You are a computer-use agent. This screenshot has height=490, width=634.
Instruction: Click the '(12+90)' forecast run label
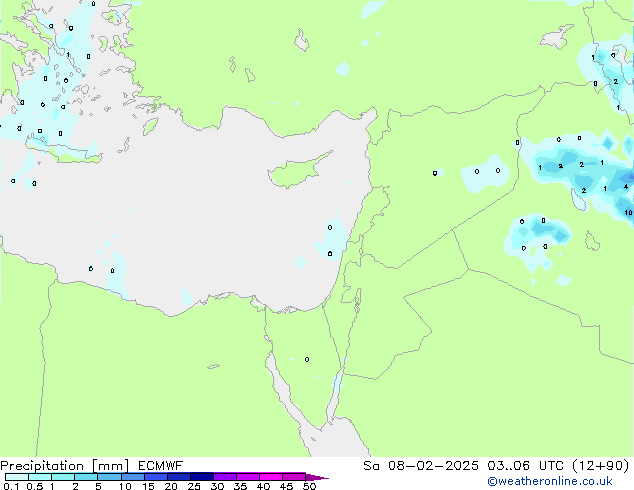pyautogui.click(x=601, y=466)
